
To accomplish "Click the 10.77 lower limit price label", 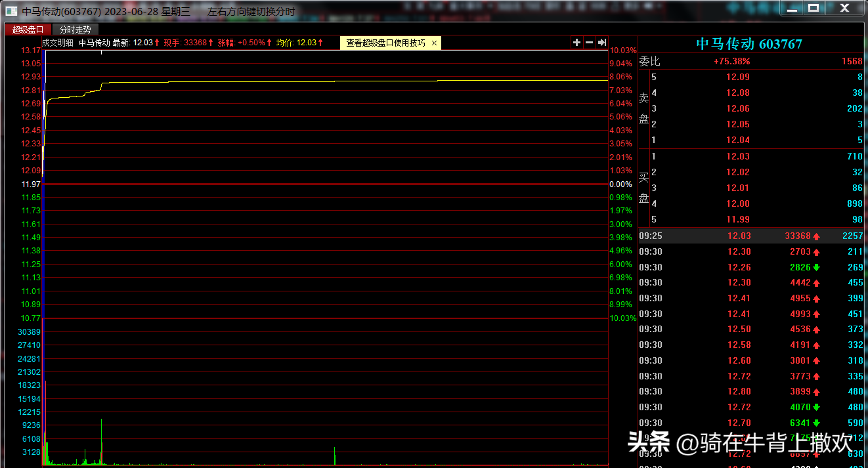I will click(x=31, y=318).
